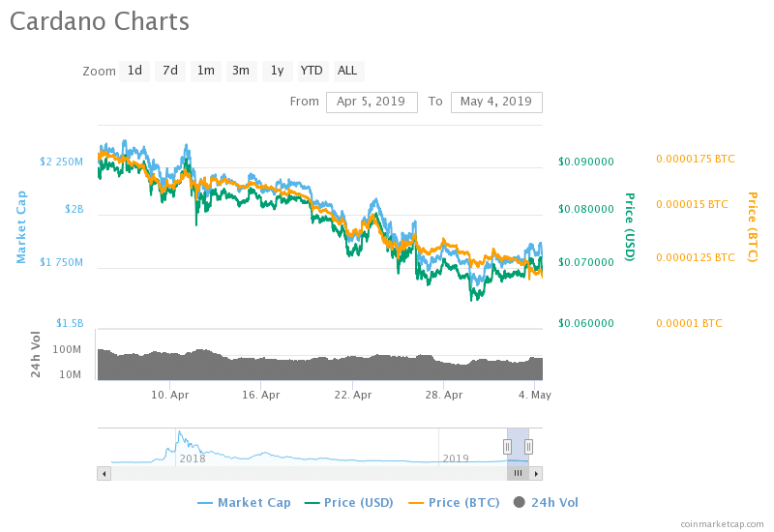Click scrollbar left arrow
774x532 pixels.
(x=104, y=473)
